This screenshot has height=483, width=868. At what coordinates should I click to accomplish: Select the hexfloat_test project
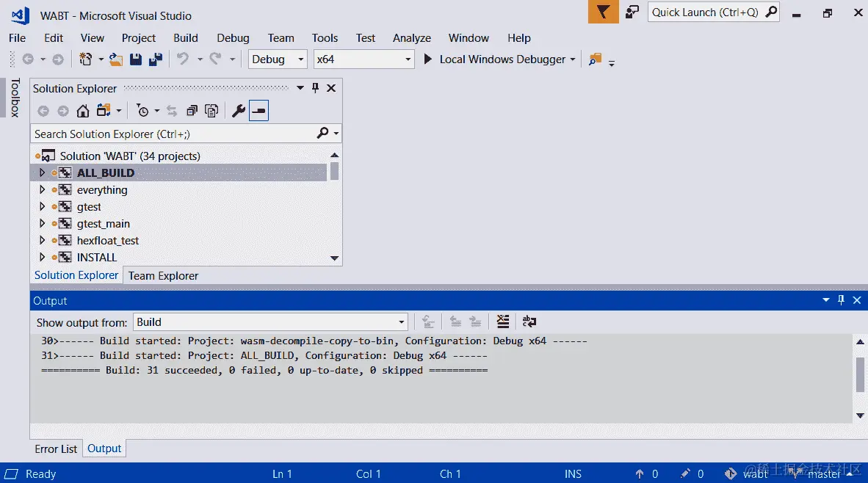107,241
